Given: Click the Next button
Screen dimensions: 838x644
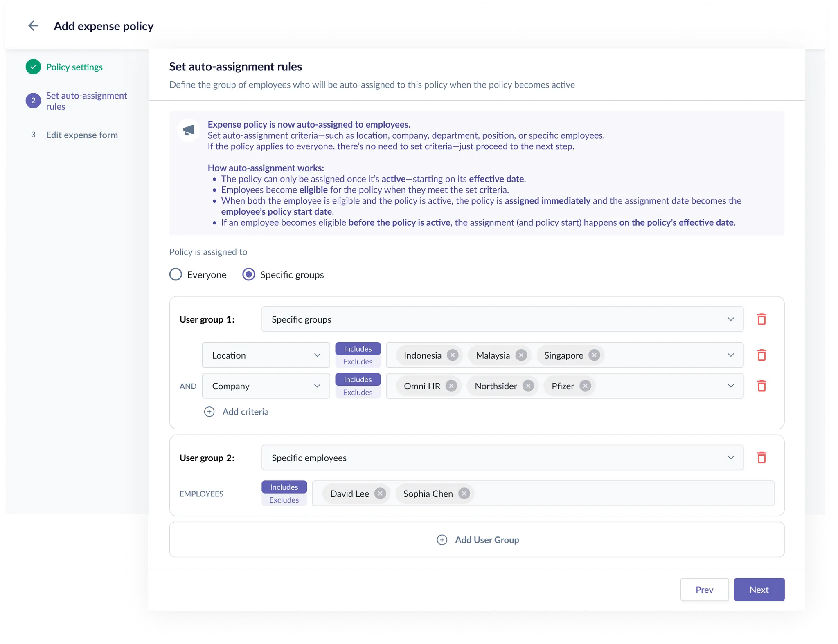Looking at the screenshot, I should click(759, 589).
